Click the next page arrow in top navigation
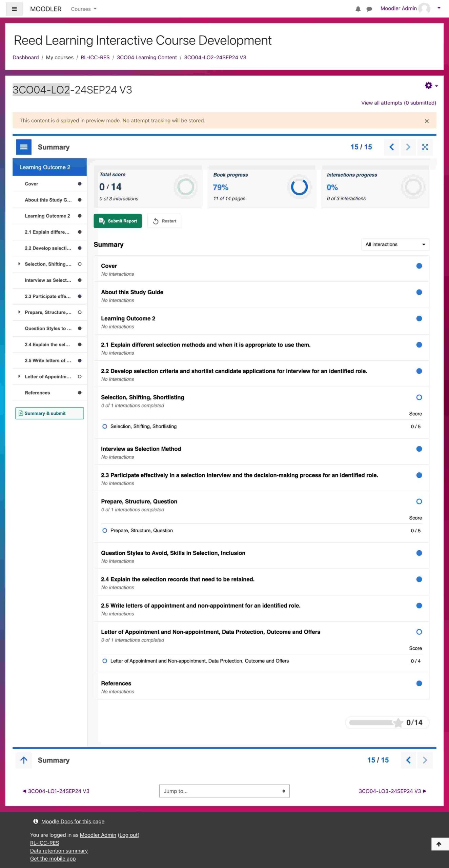 [x=408, y=147]
